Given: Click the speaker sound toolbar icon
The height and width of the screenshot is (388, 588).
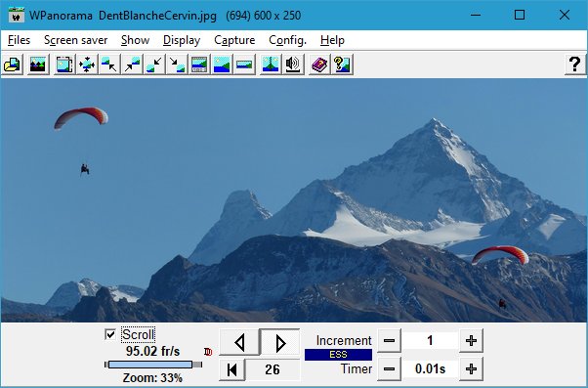Looking at the screenshot, I should [293, 65].
